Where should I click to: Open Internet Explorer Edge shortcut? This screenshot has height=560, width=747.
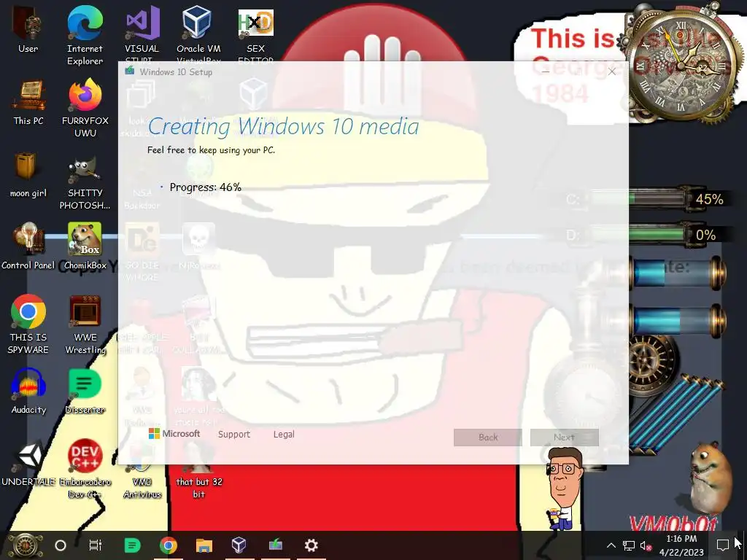[x=85, y=35]
